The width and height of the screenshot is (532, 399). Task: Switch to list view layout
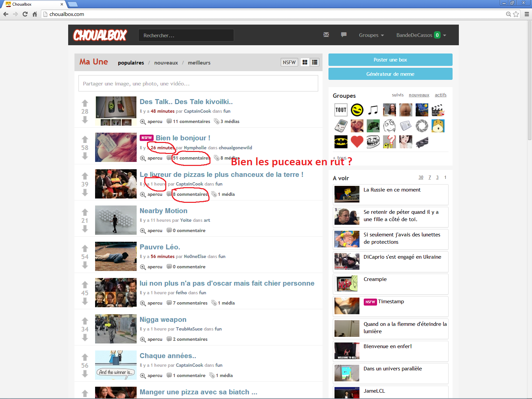(x=315, y=62)
